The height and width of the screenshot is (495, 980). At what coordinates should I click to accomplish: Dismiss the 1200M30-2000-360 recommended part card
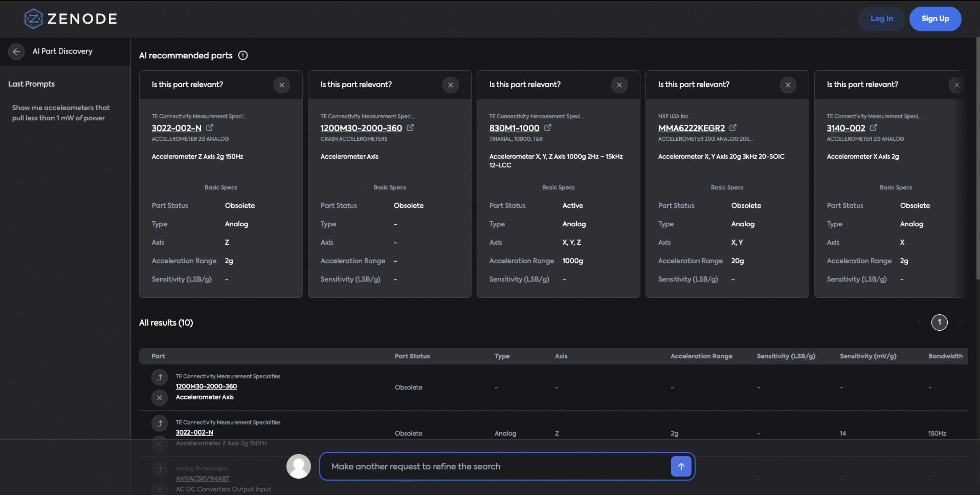450,84
